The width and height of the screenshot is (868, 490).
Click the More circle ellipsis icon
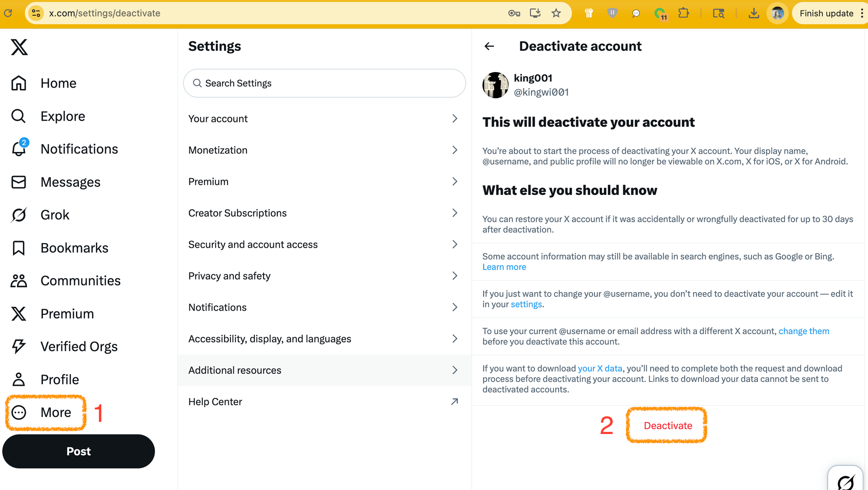click(19, 412)
